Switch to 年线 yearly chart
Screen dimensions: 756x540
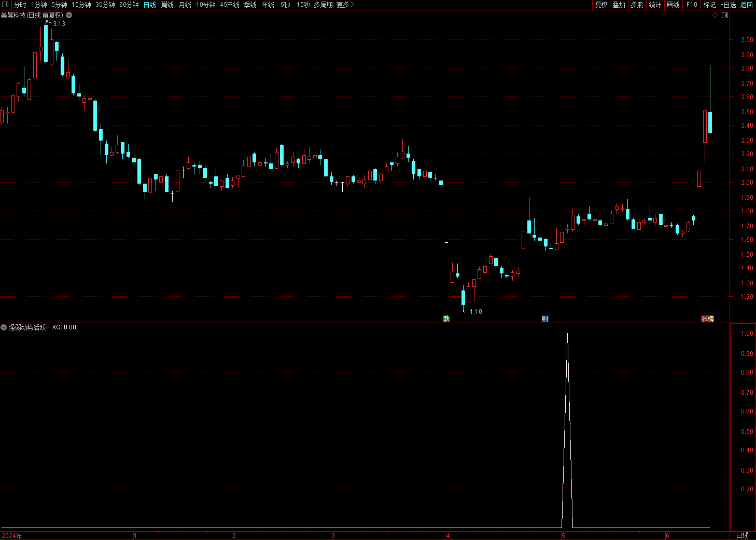click(268, 5)
